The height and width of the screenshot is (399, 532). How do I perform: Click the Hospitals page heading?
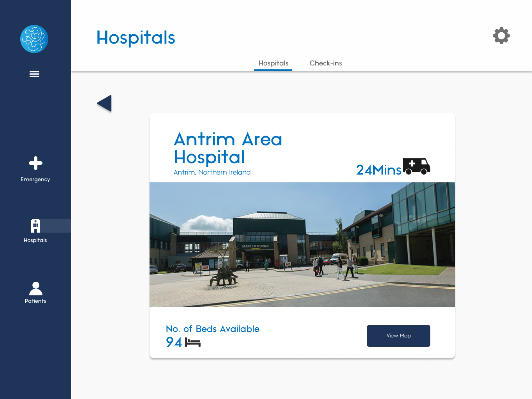click(x=136, y=38)
